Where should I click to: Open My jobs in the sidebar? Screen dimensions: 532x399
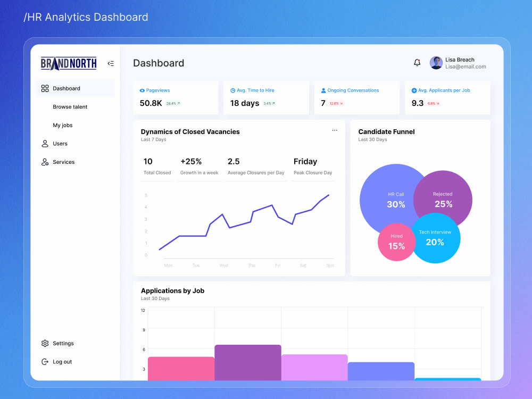[62, 125]
